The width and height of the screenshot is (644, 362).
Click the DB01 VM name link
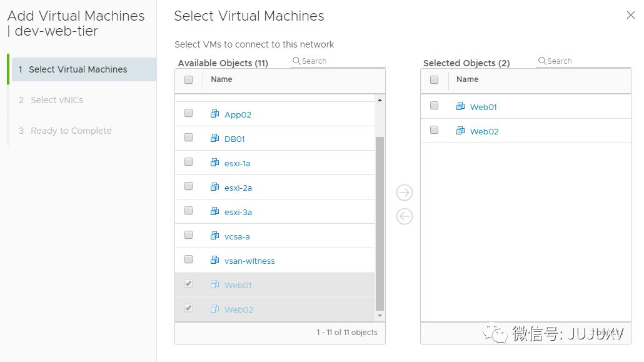(234, 139)
